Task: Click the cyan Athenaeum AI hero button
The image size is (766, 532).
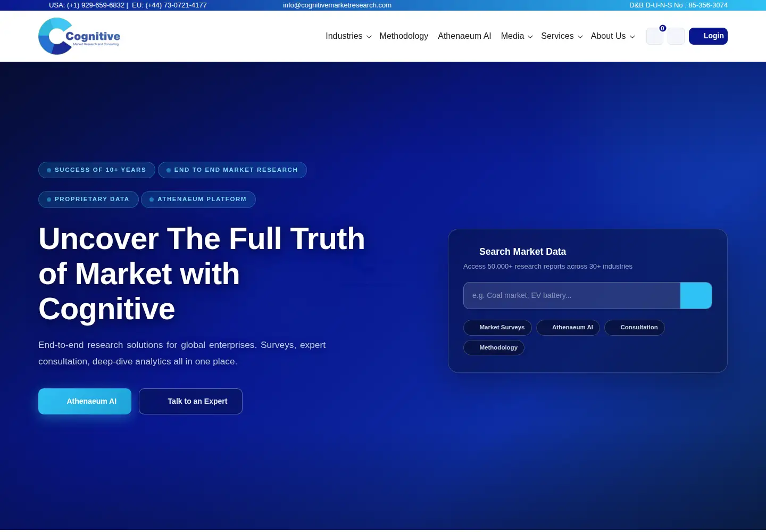Action: click(x=85, y=401)
